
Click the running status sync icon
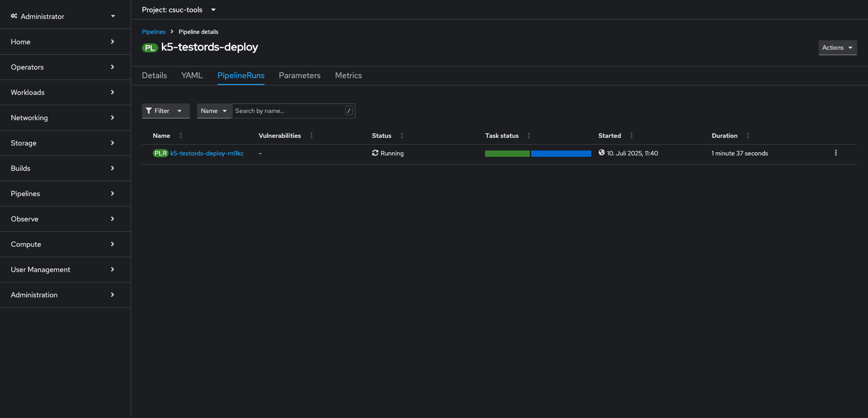coord(375,153)
